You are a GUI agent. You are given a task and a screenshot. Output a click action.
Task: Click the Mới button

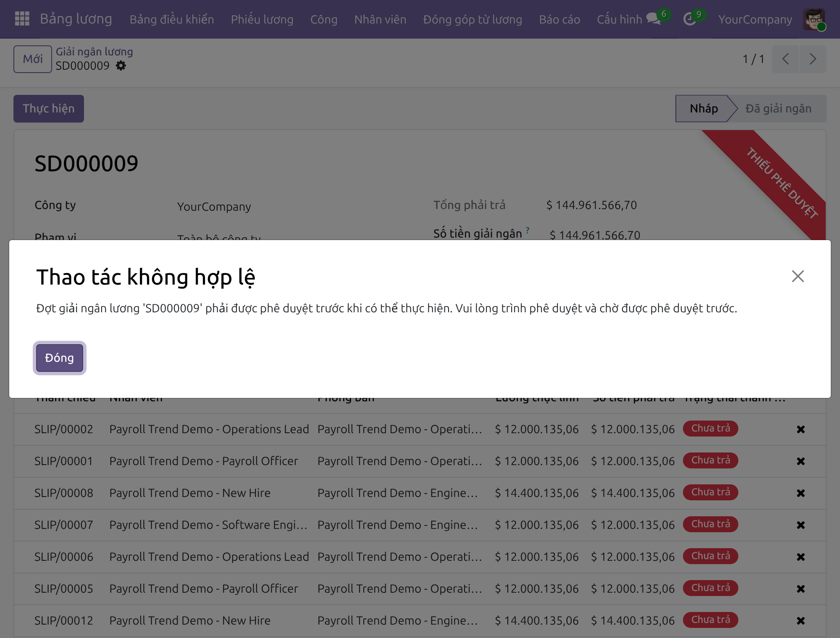(33, 59)
